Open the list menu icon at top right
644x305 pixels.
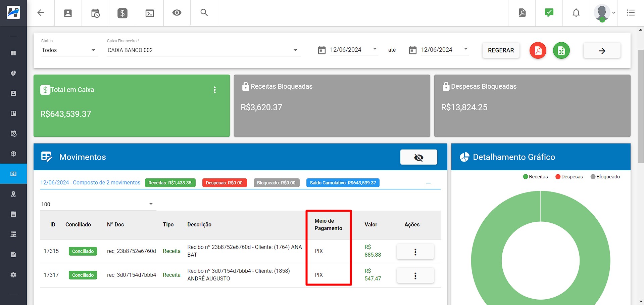tap(631, 13)
